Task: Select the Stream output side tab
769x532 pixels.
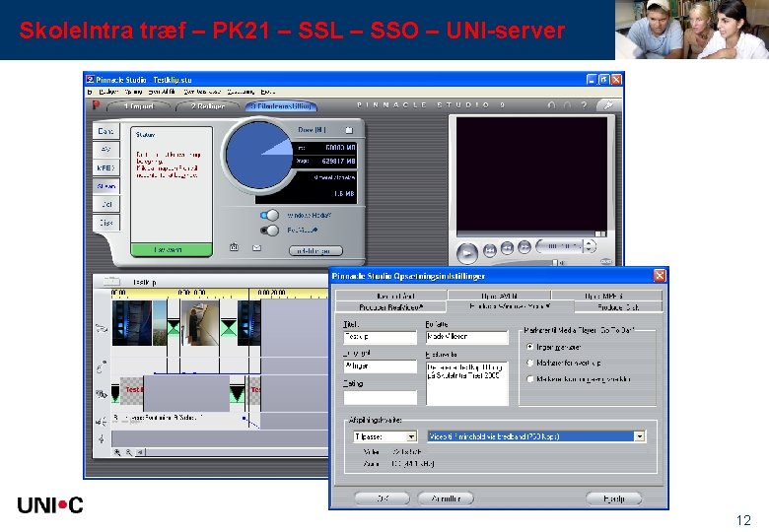Action: (x=105, y=186)
